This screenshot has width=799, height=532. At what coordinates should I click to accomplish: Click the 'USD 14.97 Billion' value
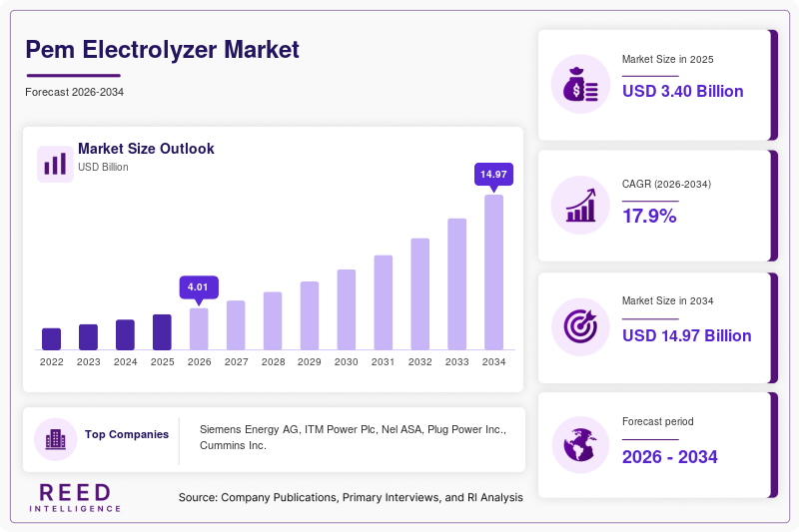pyautogui.click(x=687, y=335)
